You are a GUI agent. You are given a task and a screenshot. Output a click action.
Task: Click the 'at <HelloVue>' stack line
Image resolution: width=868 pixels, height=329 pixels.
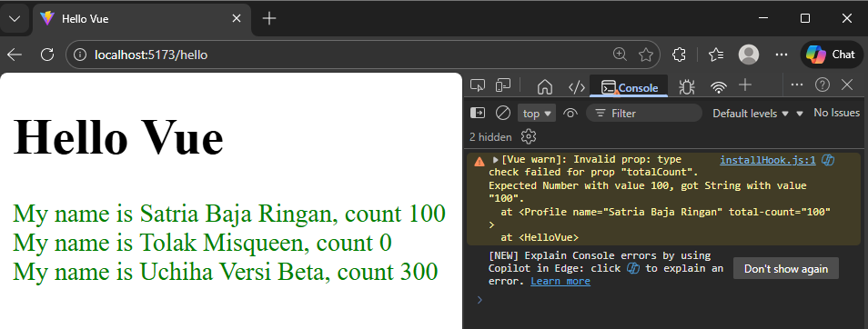540,238
